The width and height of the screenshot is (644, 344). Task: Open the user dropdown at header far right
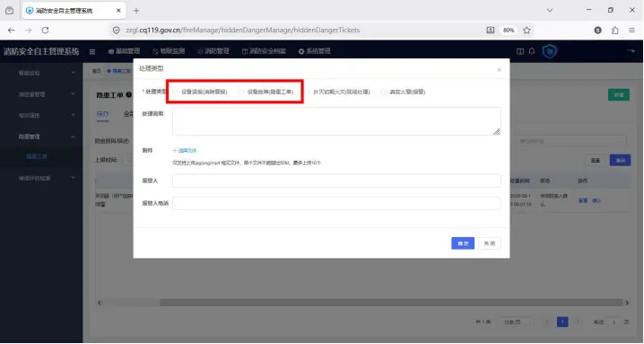click(631, 51)
